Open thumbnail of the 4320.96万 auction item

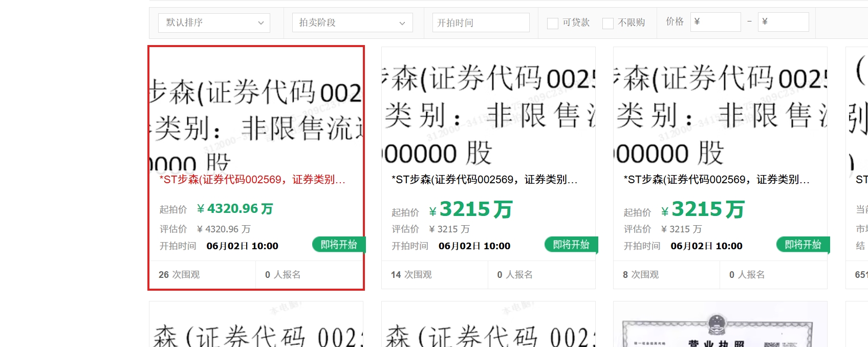(x=256, y=109)
